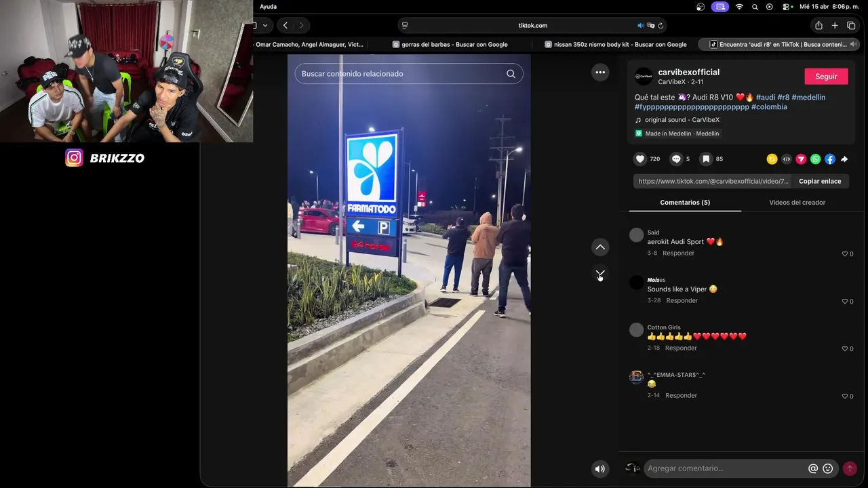Post comment with red arrow button
Image resolution: width=868 pixels, height=488 pixels.
click(x=850, y=468)
